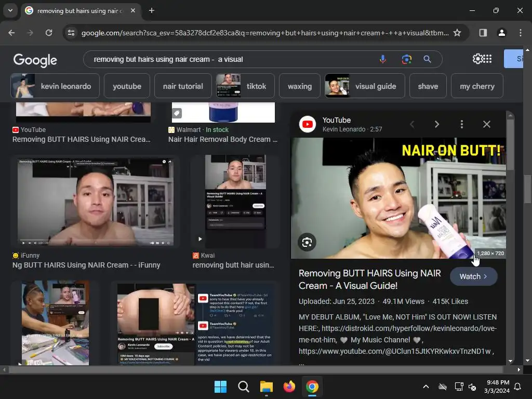Image resolution: width=532 pixels, height=399 pixels.
Task: Open YouTube result 'Removing BUTT HAIRS Using NAIR Crea...'
Action: [82, 139]
